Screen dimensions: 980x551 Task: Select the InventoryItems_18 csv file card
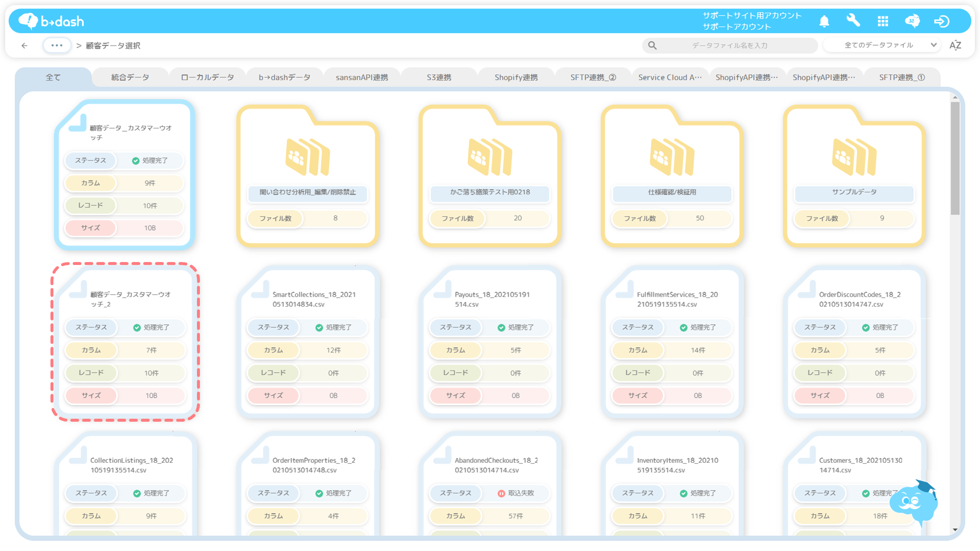click(x=672, y=484)
